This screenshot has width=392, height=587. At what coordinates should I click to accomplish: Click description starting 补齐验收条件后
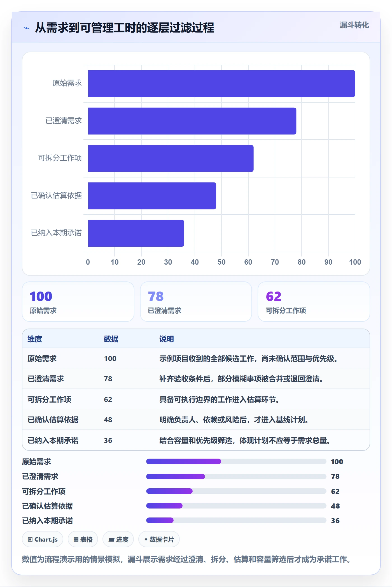(242, 379)
